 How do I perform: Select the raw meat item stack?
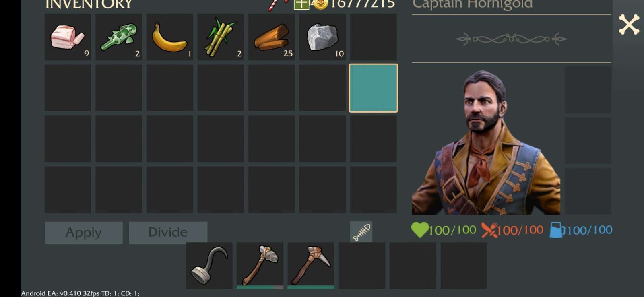[x=68, y=37]
